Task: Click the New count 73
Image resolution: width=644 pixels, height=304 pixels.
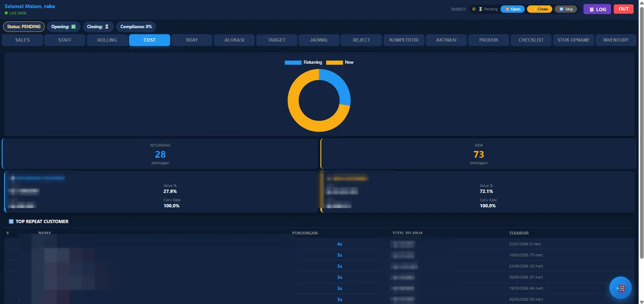Action: pos(479,154)
